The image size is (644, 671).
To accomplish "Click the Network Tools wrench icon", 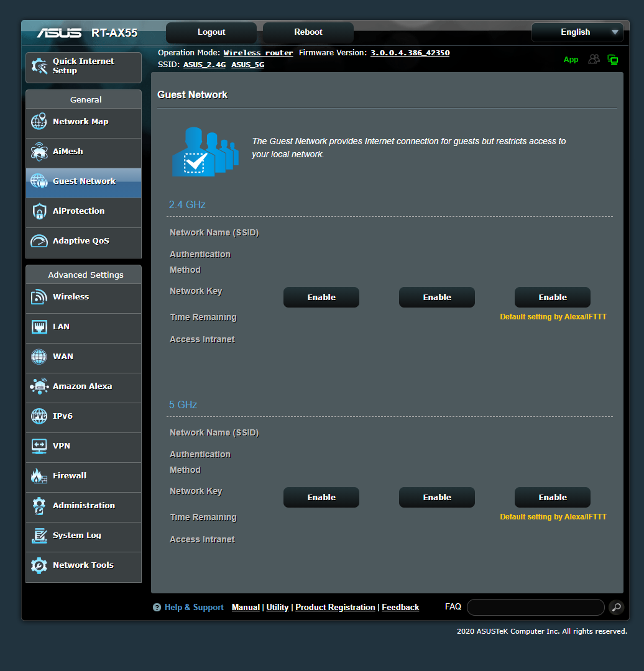I will (39, 565).
